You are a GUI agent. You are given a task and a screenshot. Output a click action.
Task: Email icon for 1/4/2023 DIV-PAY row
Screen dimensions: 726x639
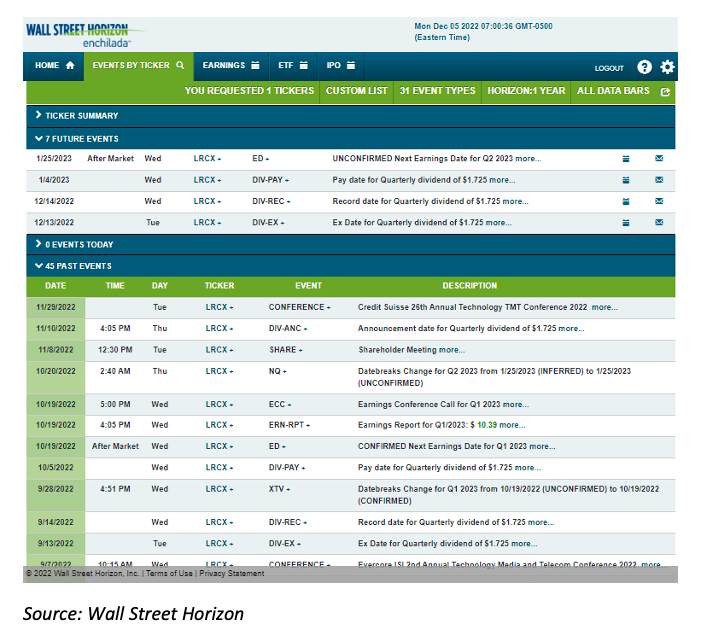click(x=659, y=180)
